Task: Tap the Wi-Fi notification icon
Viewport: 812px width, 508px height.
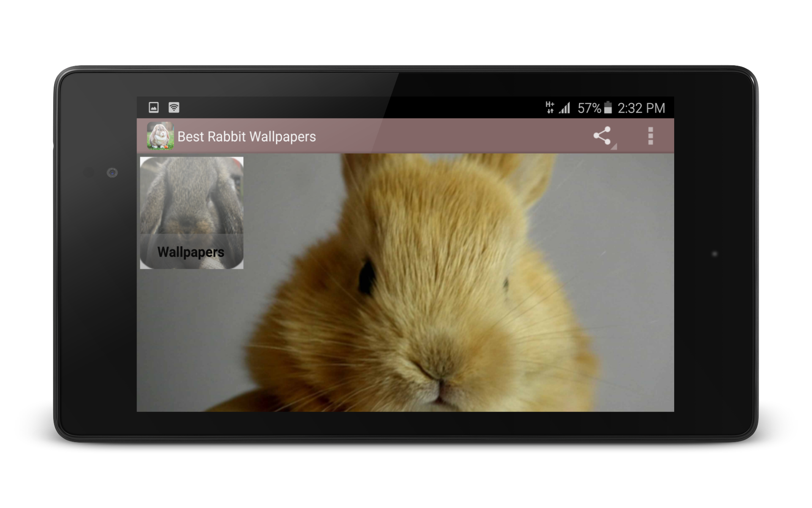Action: tap(174, 108)
